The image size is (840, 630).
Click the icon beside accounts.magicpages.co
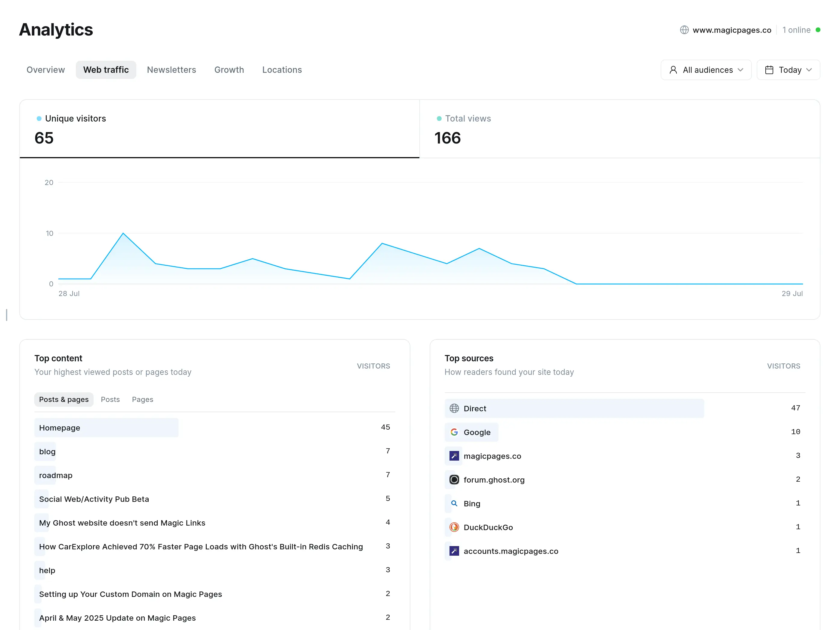[454, 551]
